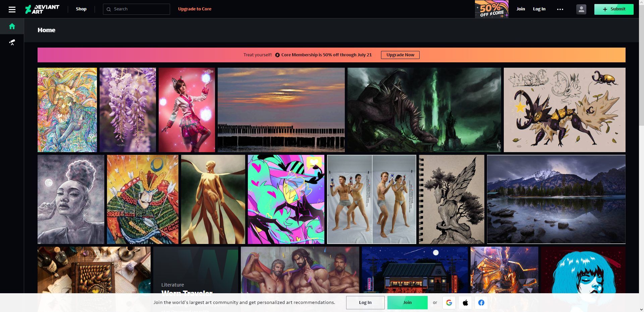Screen dimensions: 644x312
Task: Open the beetle creature sketch sheet
Action: pyautogui.click(x=565, y=110)
